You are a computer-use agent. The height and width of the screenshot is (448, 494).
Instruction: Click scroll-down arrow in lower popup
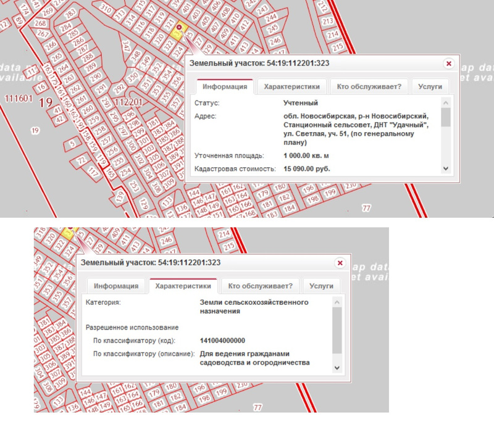point(337,367)
